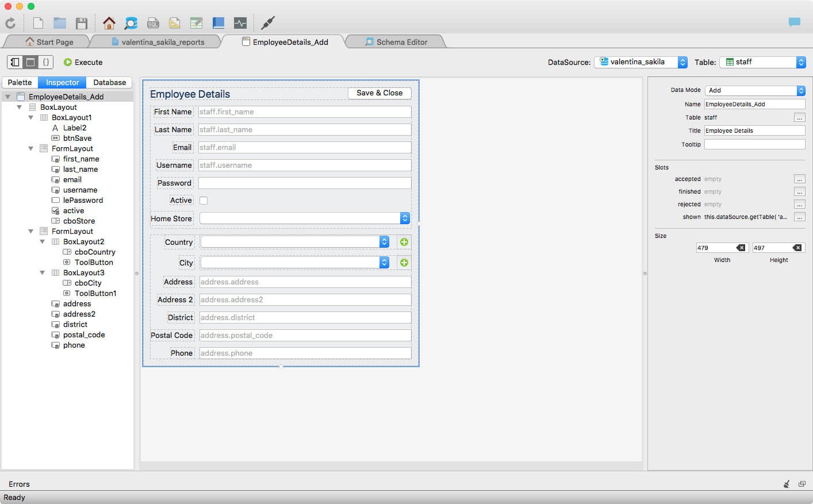The image size is (813, 504).
Task: Click the connection plug toolbar icon
Action: click(x=268, y=23)
